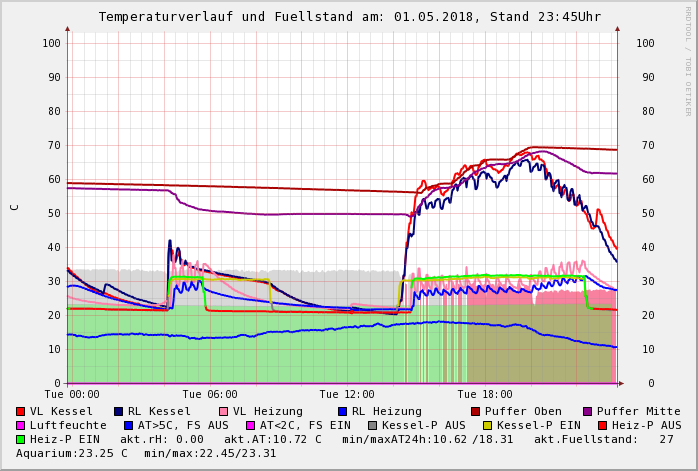Image resolution: width=698 pixels, height=471 pixels.
Task: Select the Tue 12:00 time axis label
Action: pos(347,394)
